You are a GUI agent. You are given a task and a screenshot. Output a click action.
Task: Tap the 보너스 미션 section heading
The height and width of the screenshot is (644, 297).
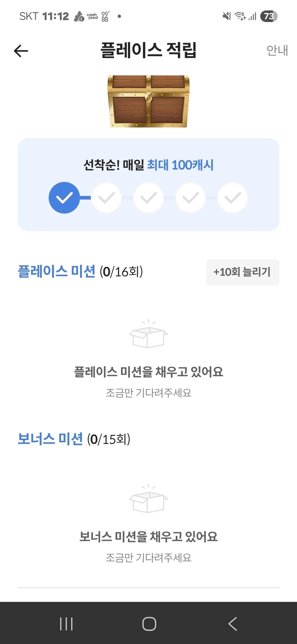pyautogui.click(x=50, y=439)
